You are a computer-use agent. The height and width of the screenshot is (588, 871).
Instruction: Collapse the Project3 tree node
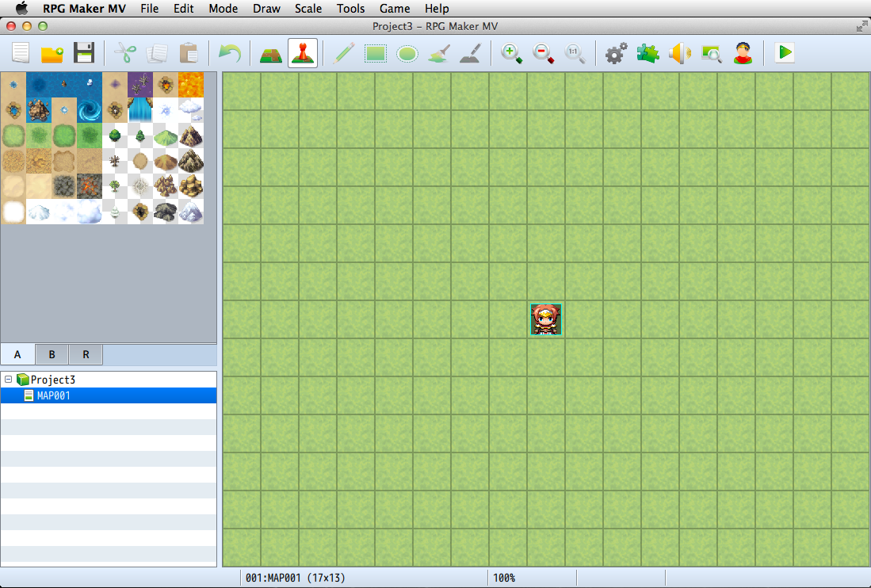coord(8,380)
